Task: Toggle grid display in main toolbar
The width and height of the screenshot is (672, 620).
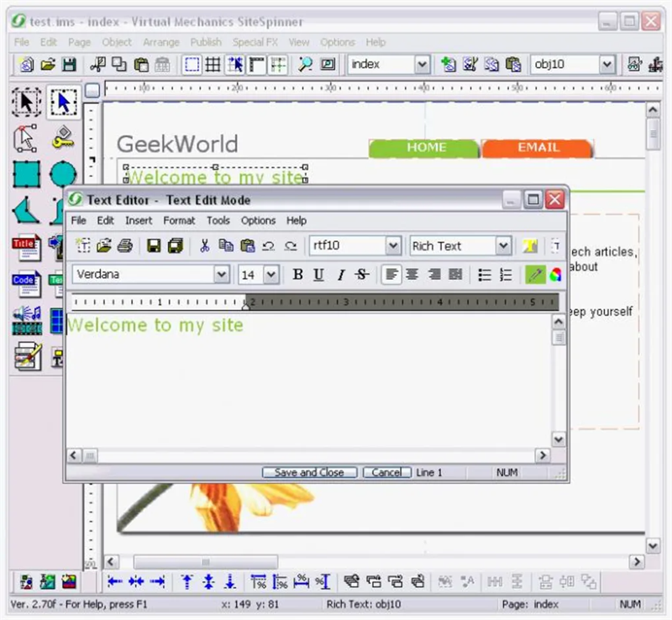Action: click(x=213, y=65)
